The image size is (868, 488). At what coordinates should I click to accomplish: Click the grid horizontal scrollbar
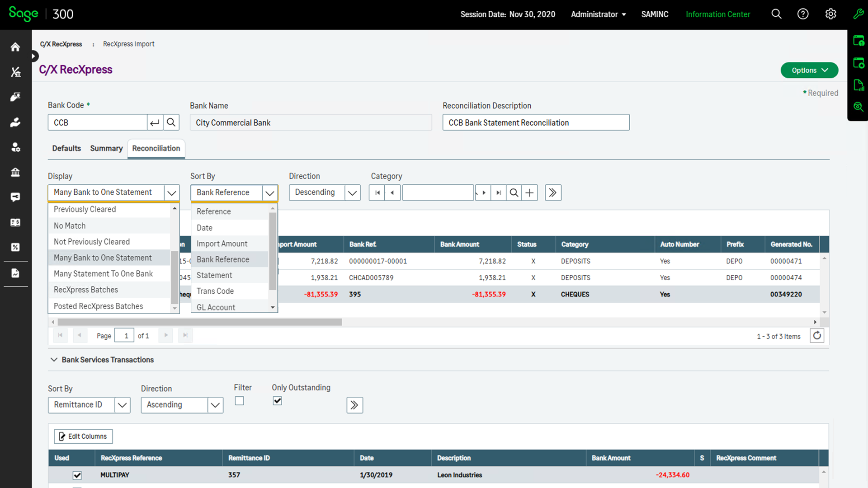coord(199,322)
